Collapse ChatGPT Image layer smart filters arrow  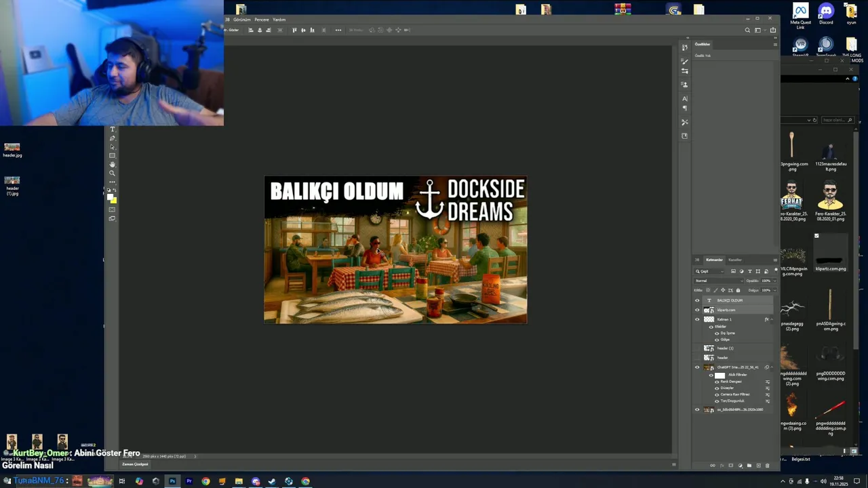(x=772, y=367)
